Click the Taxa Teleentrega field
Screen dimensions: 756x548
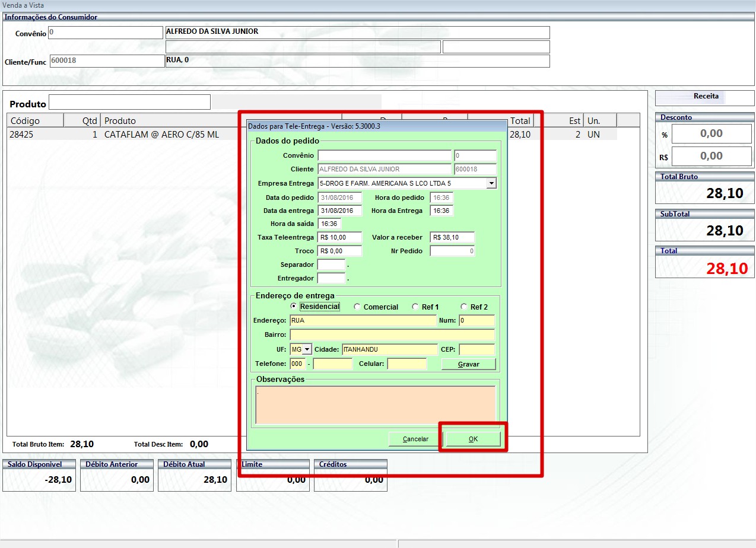(x=339, y=237)
